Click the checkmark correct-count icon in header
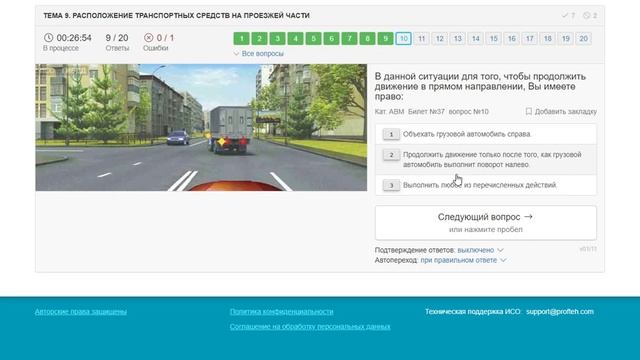 (x=565, y=16)
